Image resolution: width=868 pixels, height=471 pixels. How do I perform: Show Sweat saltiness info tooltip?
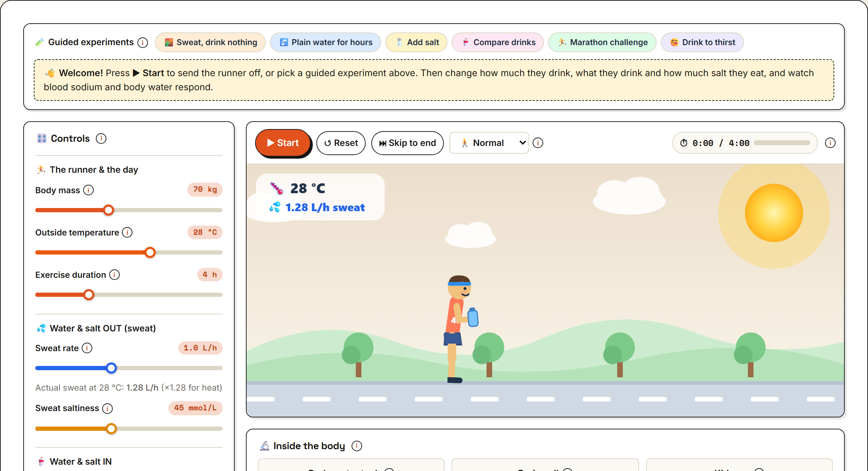tap(107, 408)
